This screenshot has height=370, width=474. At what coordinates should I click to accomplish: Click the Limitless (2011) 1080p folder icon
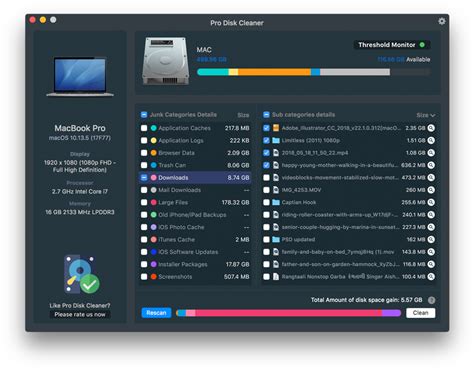(276, 140)
